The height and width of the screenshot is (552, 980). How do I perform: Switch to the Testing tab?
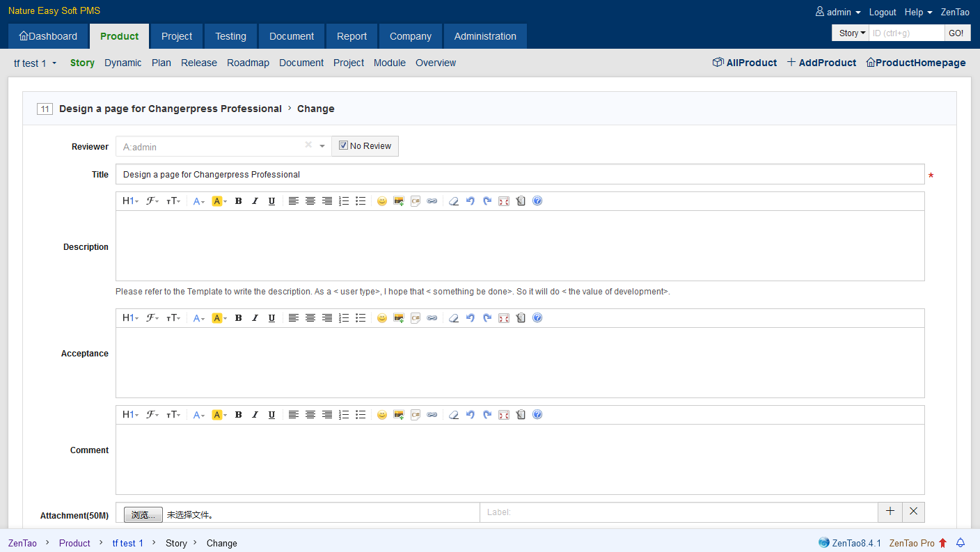230,36
